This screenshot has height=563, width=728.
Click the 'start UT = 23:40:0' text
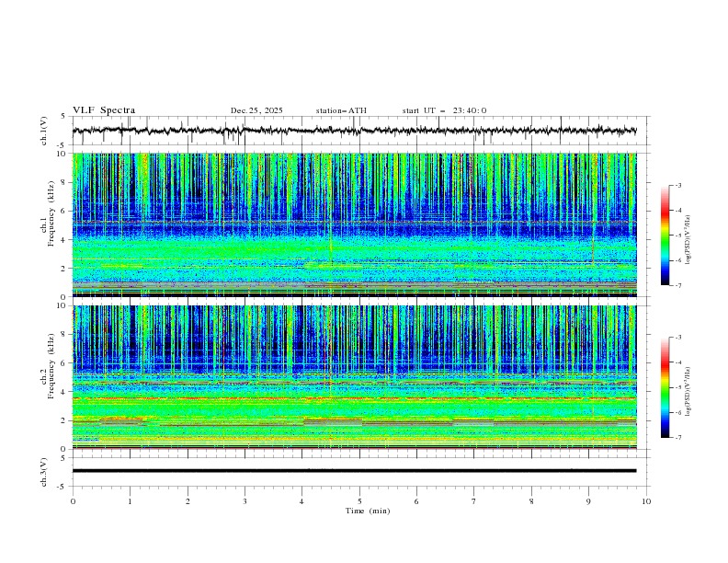point(444,110)
